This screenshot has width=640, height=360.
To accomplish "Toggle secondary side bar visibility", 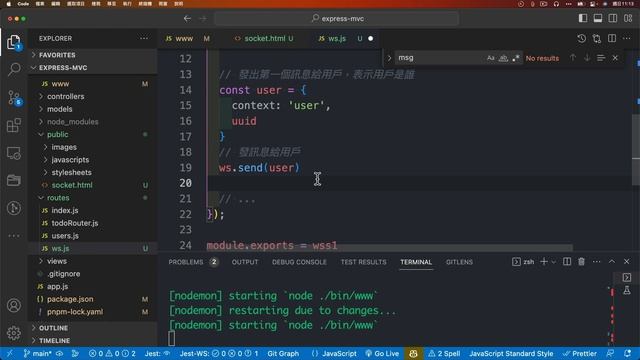I will 613,18.
